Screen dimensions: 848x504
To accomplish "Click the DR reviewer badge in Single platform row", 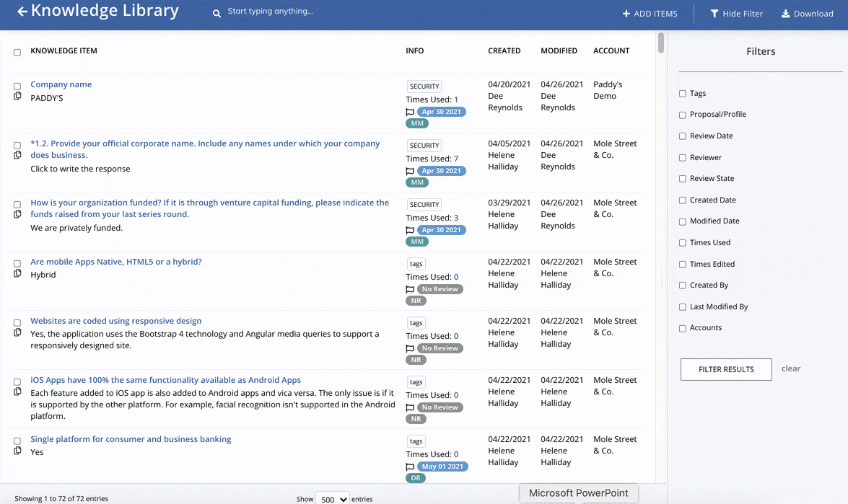I will click(416, 478).
